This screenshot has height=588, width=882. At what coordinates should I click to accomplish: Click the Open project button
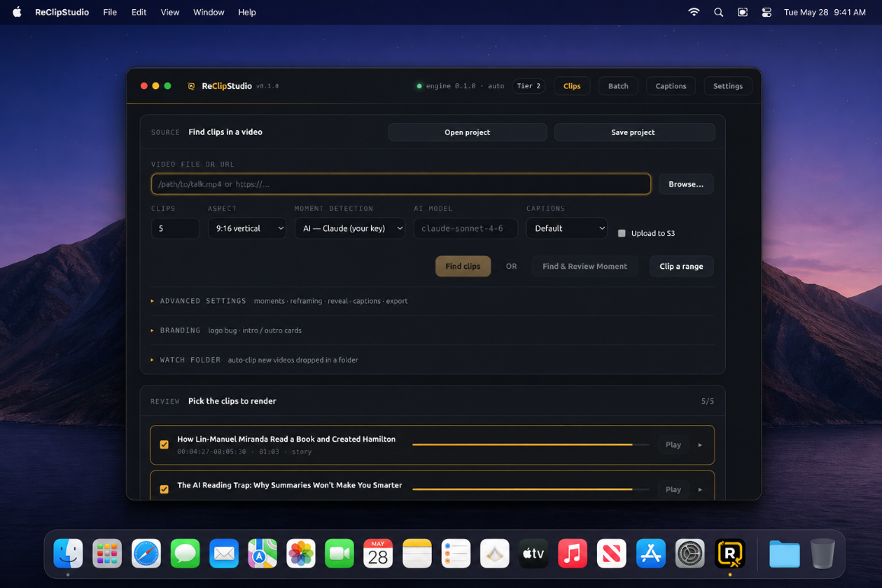tap(468, 133)
